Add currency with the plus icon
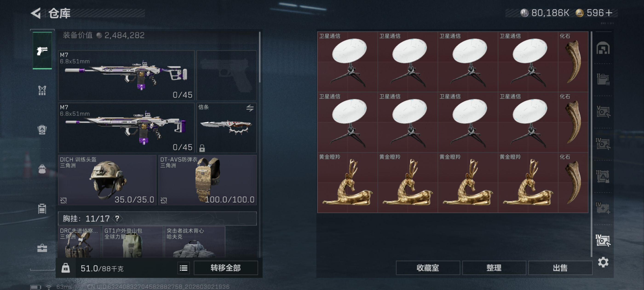644x290 pixels. pyautogui.click(x=609, y=13)
